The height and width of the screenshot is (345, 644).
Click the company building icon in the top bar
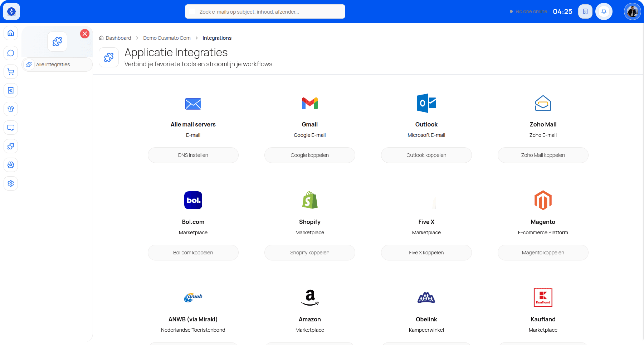click(585, 11)
